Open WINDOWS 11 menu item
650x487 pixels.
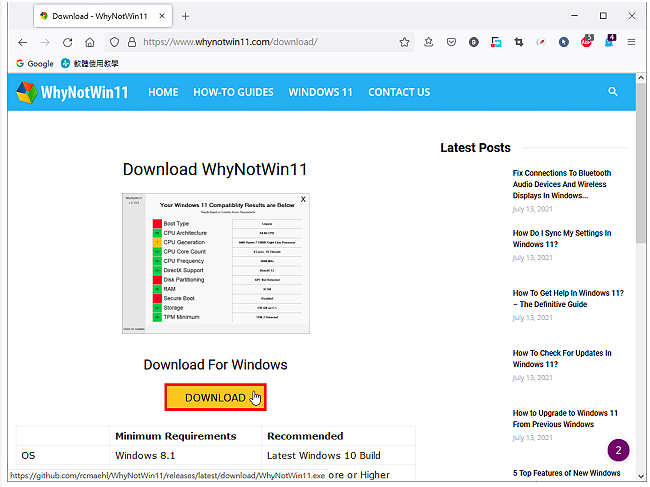[x=320, y=92]
